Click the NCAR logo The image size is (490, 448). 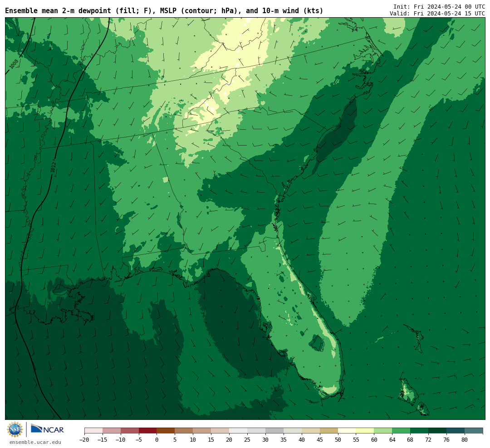47,429
